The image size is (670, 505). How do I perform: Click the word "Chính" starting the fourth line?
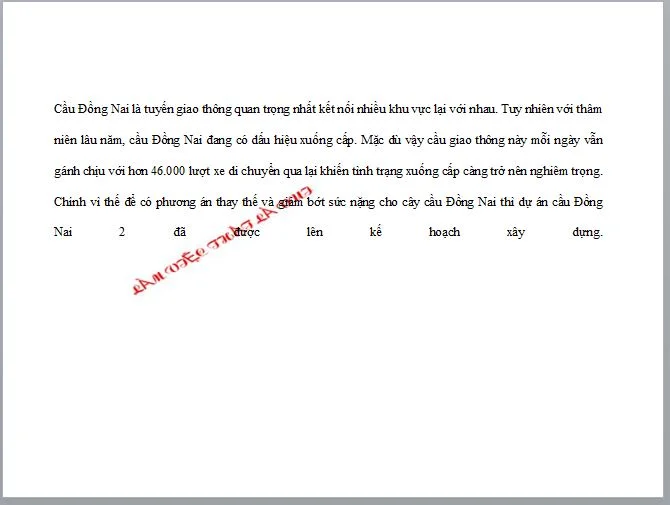(x=70, y=202)
